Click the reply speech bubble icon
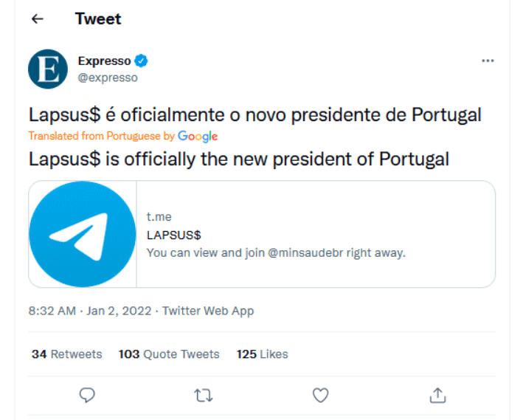The width and height of the screenshot is (523, 420). [x=87, y=396]
